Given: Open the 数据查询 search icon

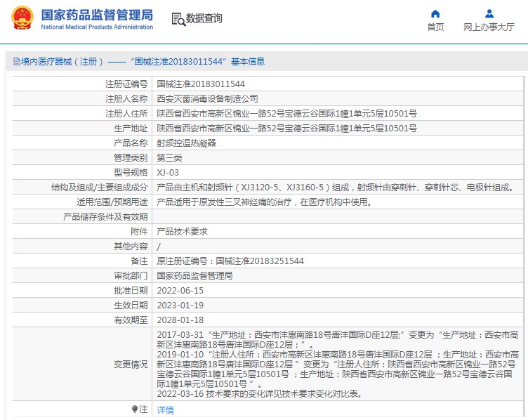Looking at the screenshot, I should tap(178, 19).
